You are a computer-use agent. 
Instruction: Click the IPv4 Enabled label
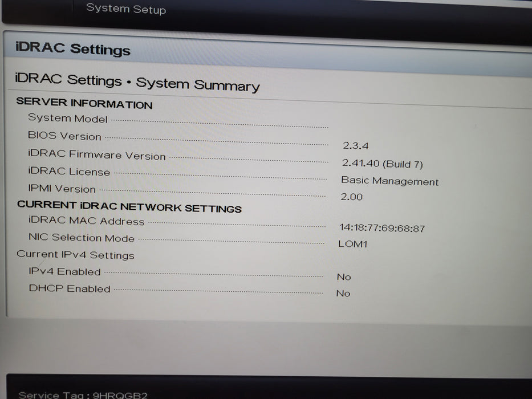(x=65, y=271)
